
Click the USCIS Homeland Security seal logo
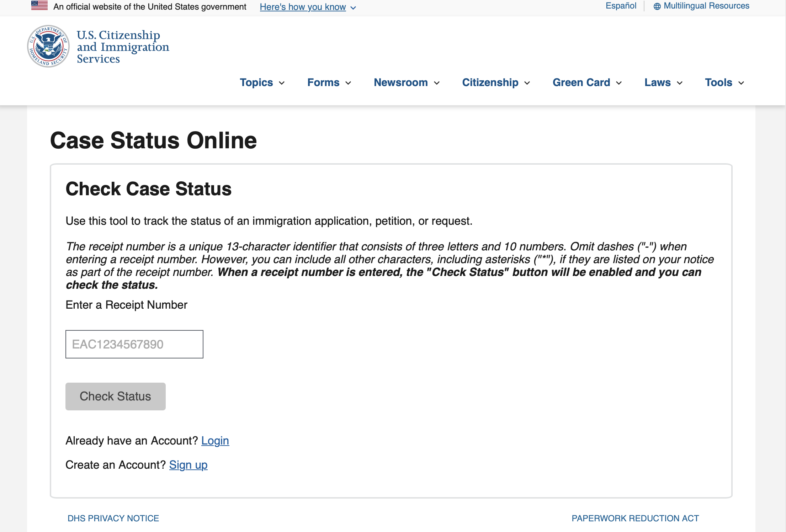(48, 46)
